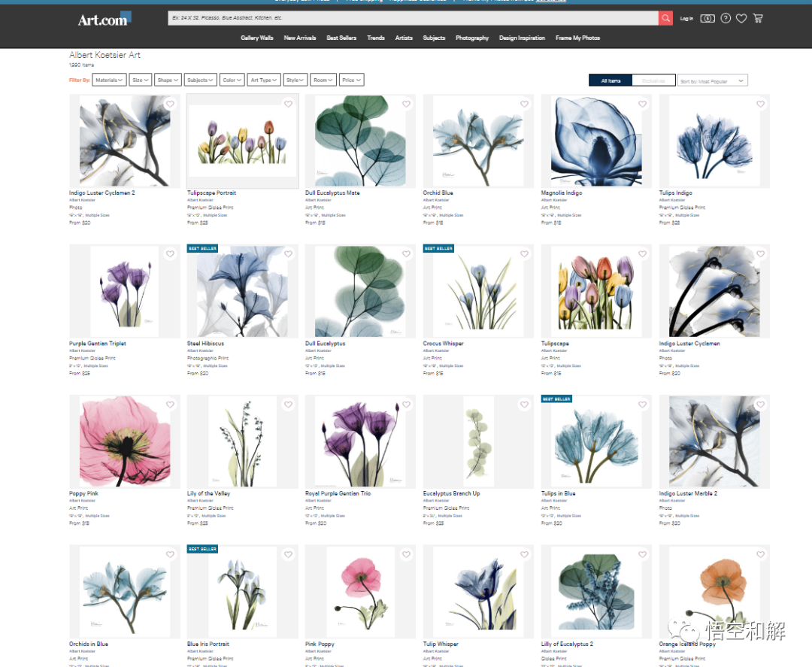Open the help question mark icon
Screen dimensions: 812x667
726,18
